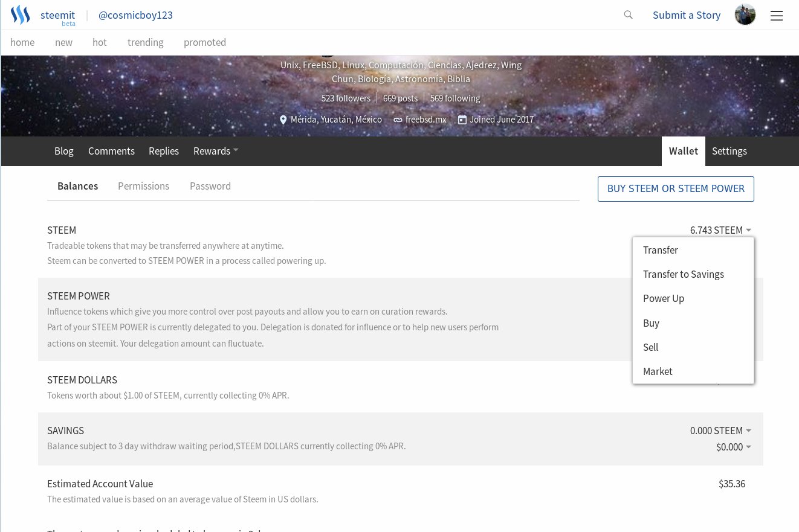The height and width of the screenshot is (532, 799).
Task: Click the $35.36 estimated account value
Action: (x=731, y=484)
